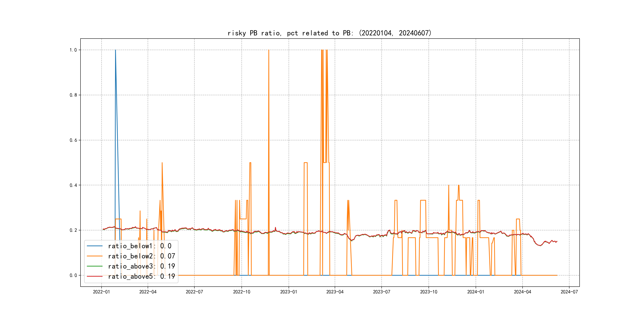Click the 2023-01 x-axis tick label
Viewport: 644px width, 322px height.
pyautogui.click(x=288, y=292)
